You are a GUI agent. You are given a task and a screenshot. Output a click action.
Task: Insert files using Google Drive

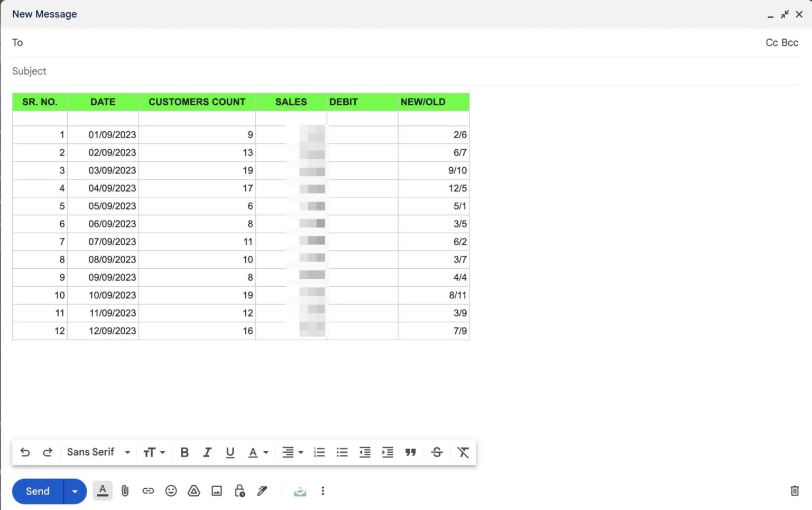tap(193, 491)
